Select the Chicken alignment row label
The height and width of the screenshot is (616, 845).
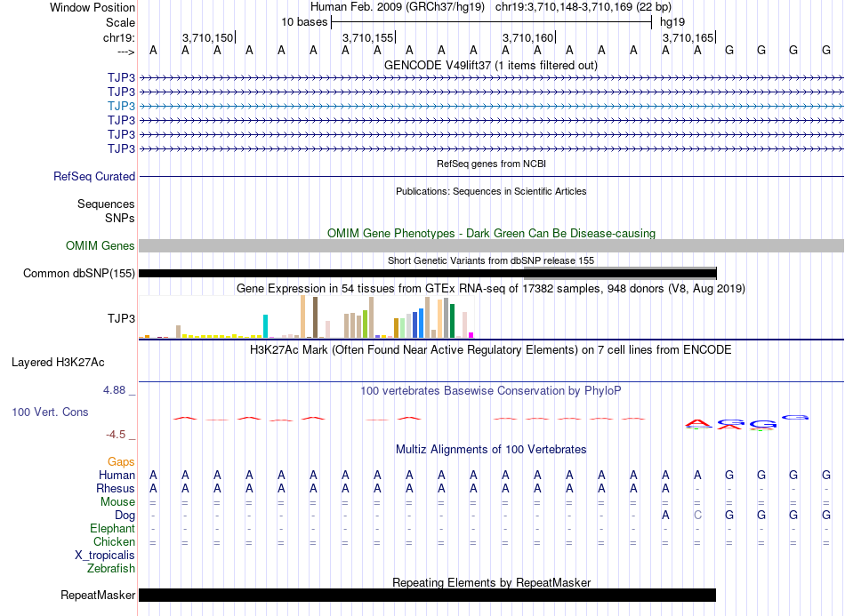[114, 541]
